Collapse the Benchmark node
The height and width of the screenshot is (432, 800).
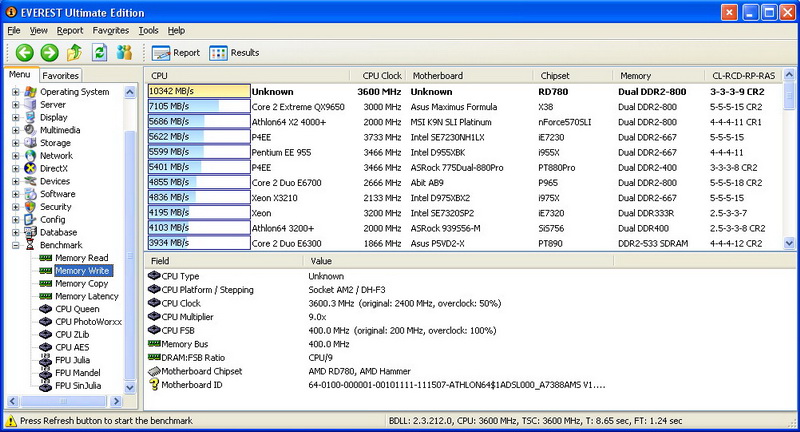pyautogui.click(x=15, y=245)
